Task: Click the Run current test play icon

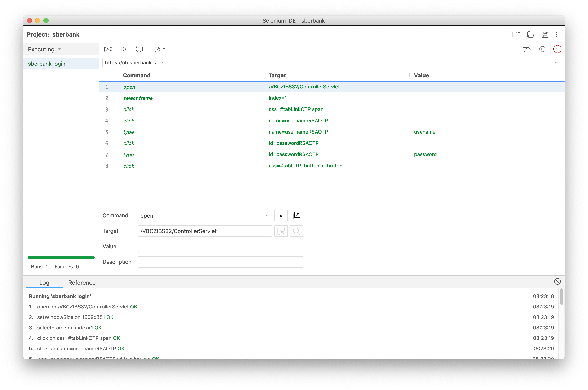Action: [124, 49]
